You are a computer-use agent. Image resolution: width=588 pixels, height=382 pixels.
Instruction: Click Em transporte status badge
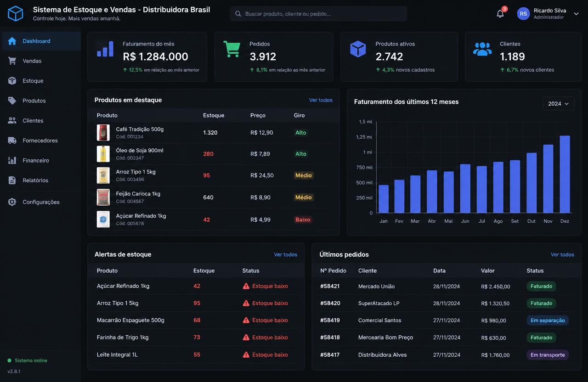point(548,355)
